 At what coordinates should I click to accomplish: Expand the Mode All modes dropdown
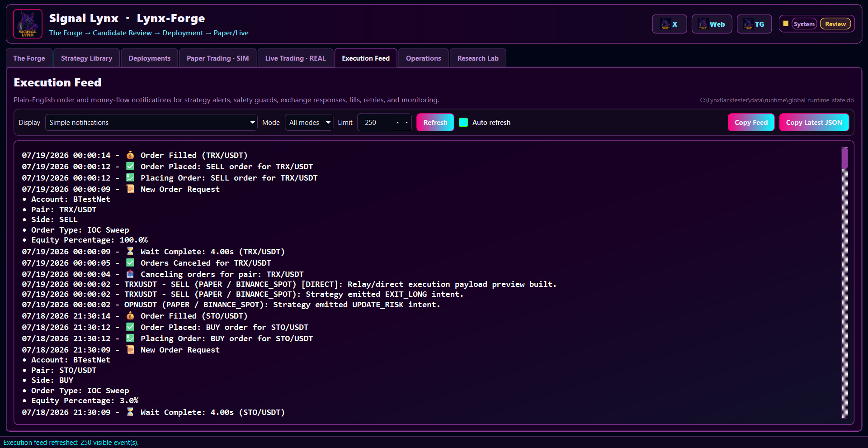309,123
